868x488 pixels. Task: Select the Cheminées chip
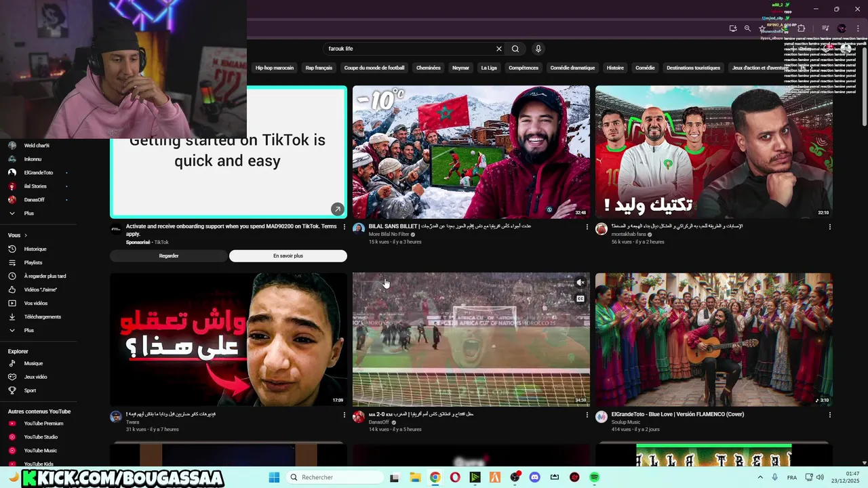pos(429,68)
